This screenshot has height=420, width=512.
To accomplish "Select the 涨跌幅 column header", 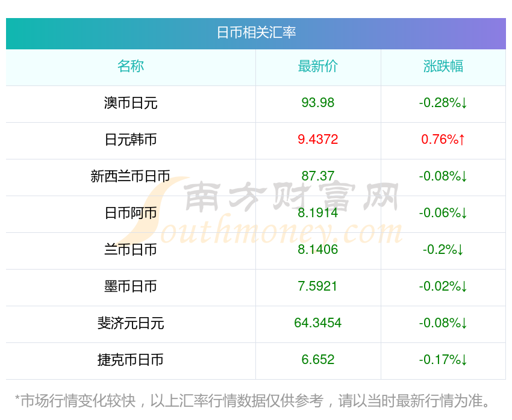I will (x=443, y=66).
